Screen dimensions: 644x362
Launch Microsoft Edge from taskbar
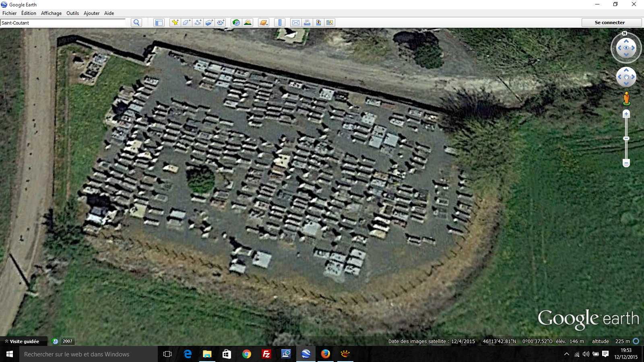pyautogui.click(x=188, y=354)
